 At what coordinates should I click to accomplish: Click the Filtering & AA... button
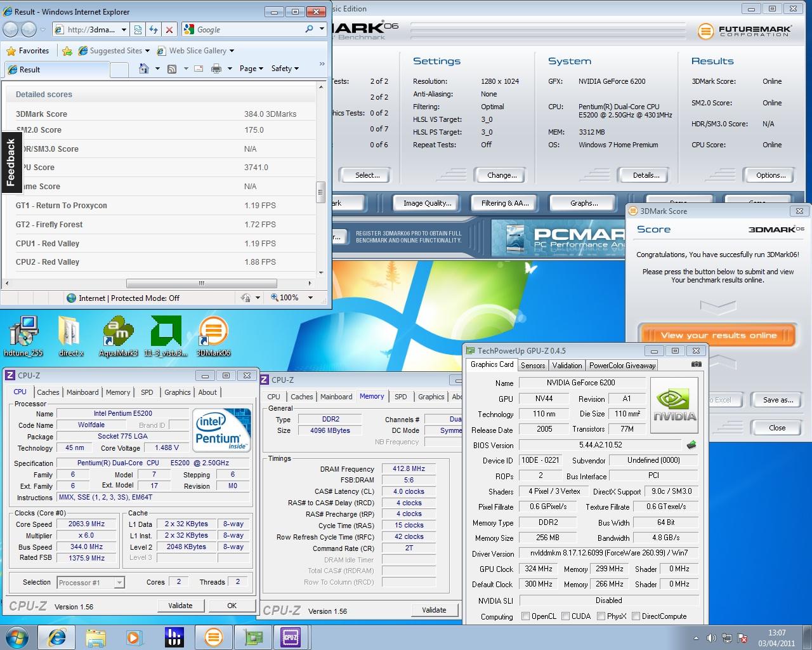(x=504, y=203)
